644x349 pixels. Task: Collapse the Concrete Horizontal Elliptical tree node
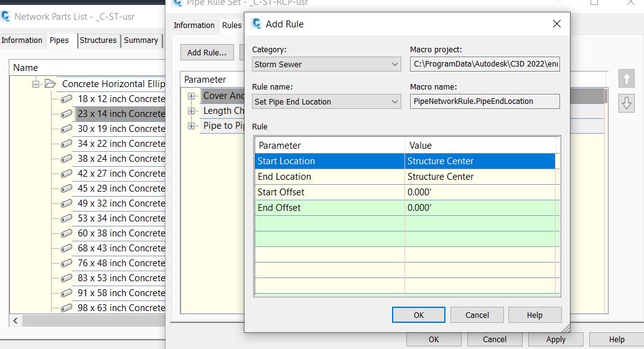click(35, 84)
